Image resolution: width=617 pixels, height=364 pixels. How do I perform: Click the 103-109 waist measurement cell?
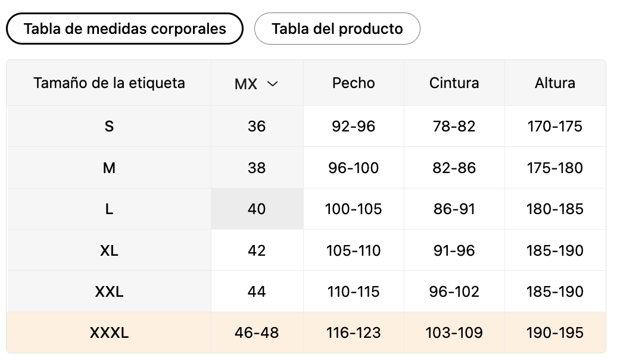click(454, 332)
